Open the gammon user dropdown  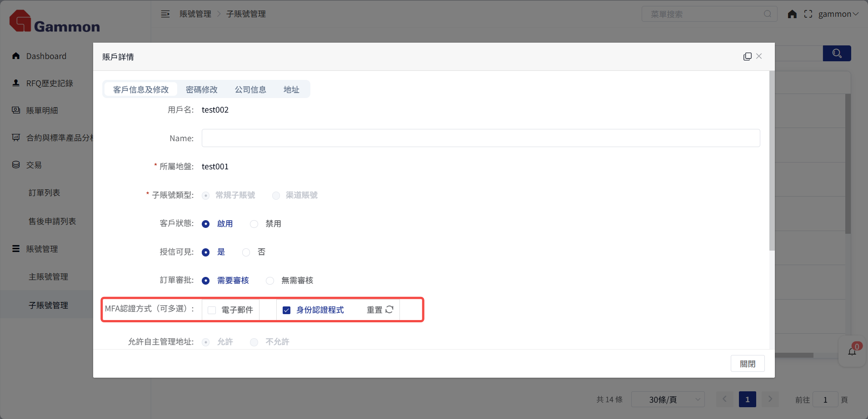pos(838,14)
